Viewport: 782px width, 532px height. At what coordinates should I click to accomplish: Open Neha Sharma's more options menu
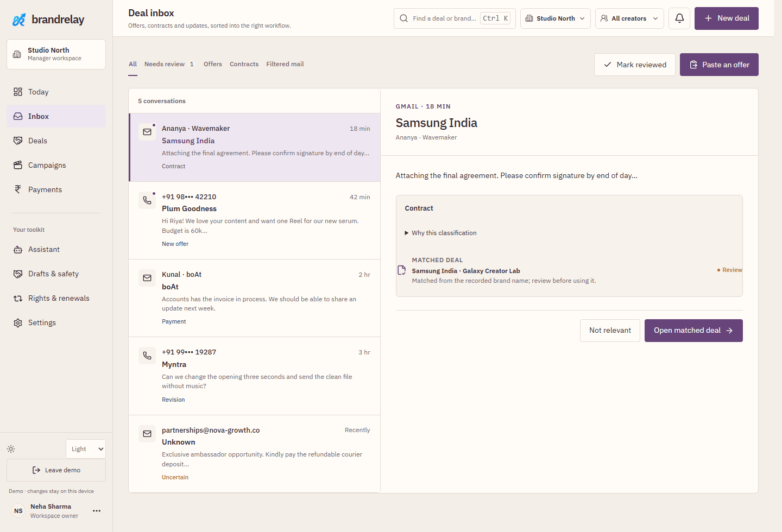97,511
